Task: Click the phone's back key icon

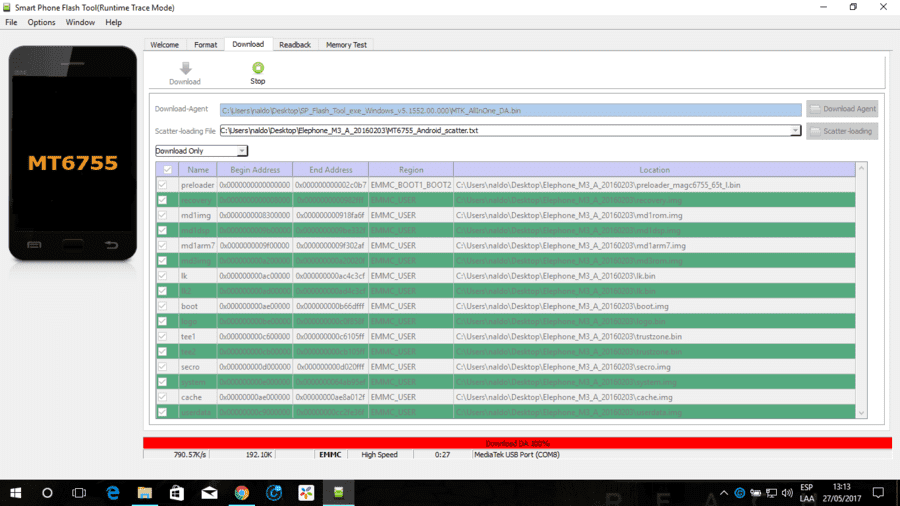Action: [x=111, y=245]
